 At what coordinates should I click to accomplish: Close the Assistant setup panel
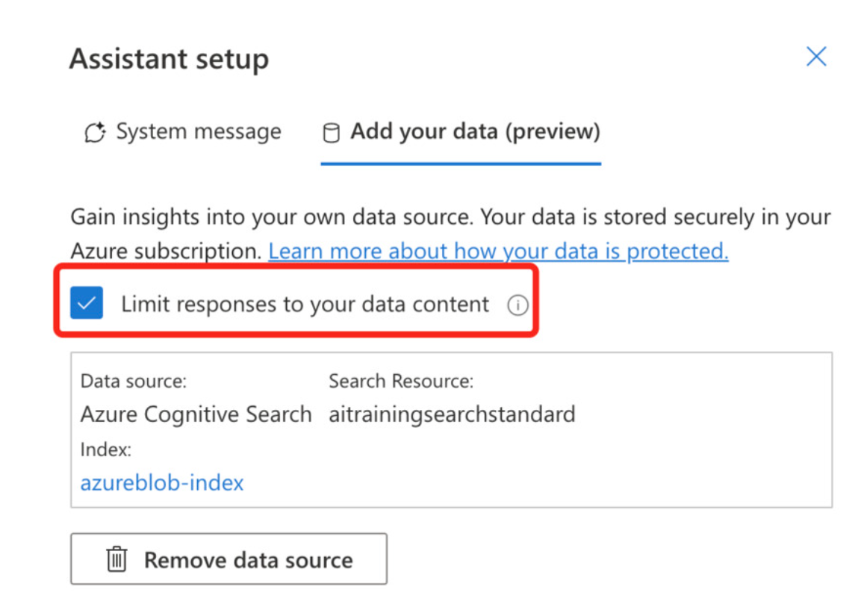[x=816, y=57]
